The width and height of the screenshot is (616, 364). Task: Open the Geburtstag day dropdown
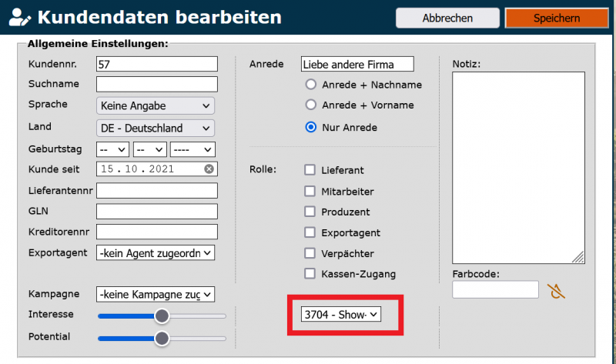112,149
